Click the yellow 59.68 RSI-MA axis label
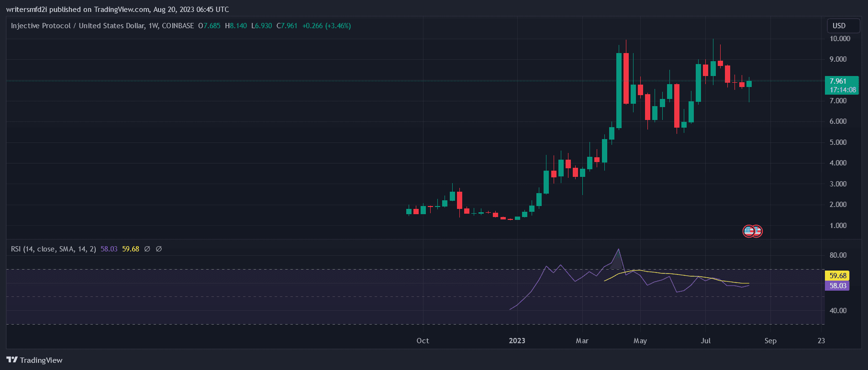This screenshot has width=868, height=370. [x=837, y=275]
